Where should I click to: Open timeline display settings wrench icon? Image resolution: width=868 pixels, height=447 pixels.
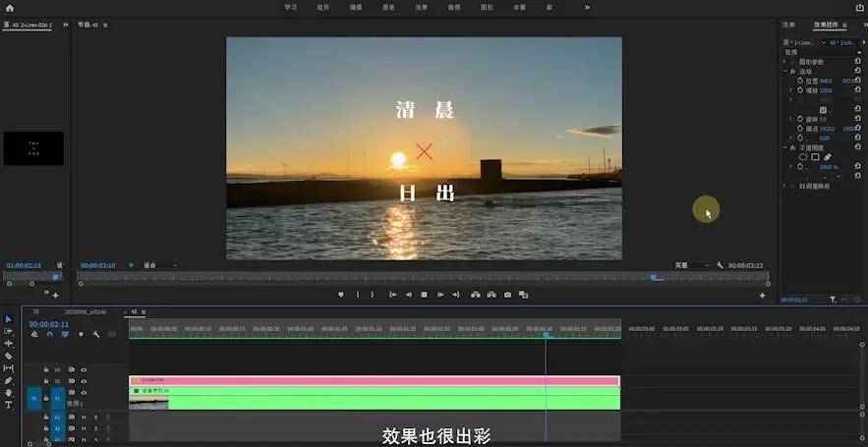(96, 334)
